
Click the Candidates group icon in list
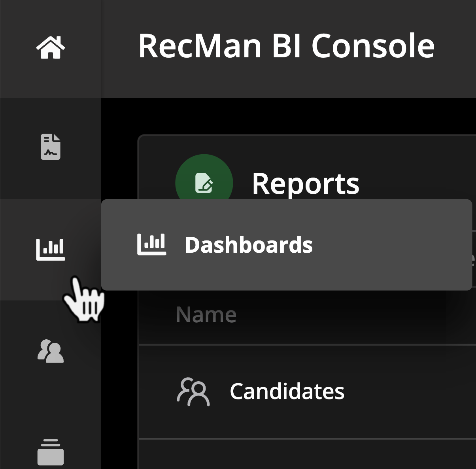click(193, 392)
